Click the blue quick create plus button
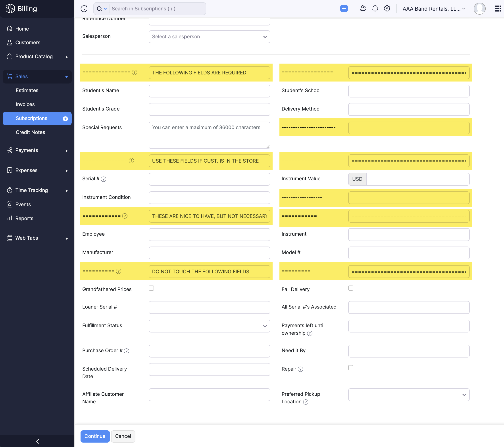 pos(344,9)
